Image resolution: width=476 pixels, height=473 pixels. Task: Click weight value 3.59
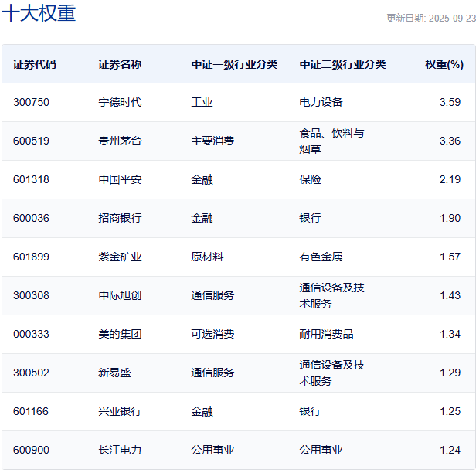point(450,102)
